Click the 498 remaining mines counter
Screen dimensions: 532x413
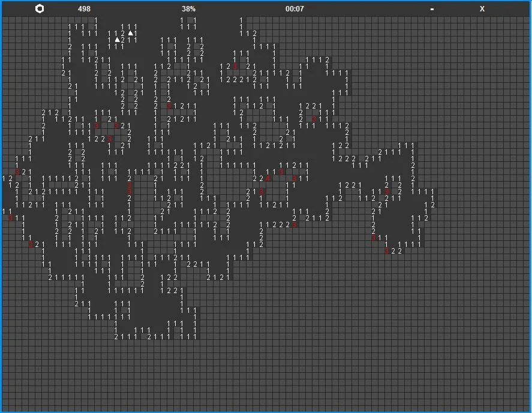(x=84, y=9)
